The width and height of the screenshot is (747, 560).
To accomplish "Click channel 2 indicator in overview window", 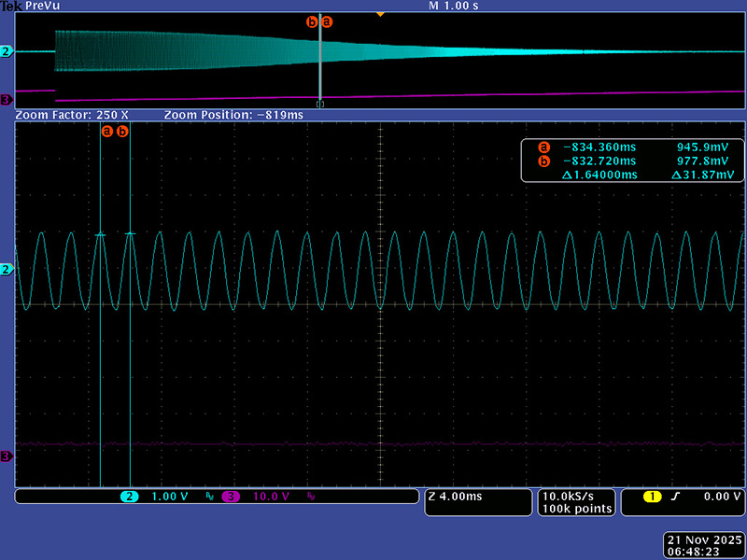I will [7, 52].
